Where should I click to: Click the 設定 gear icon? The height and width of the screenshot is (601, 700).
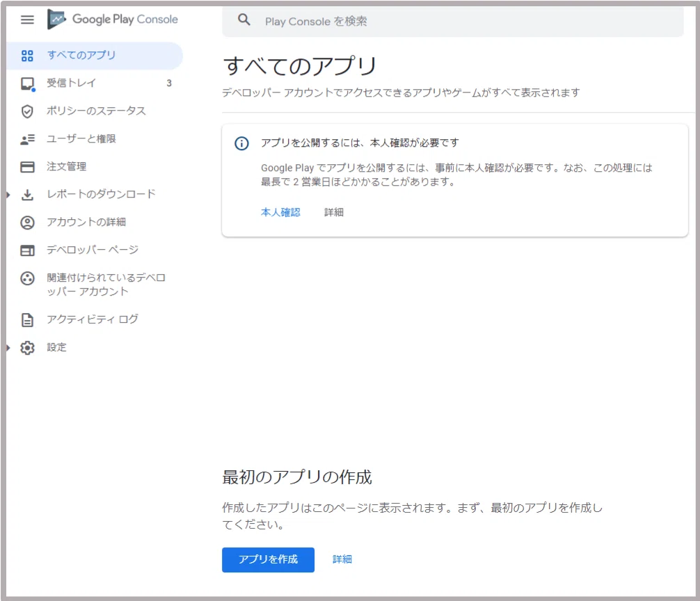click(x=27, y=348)
